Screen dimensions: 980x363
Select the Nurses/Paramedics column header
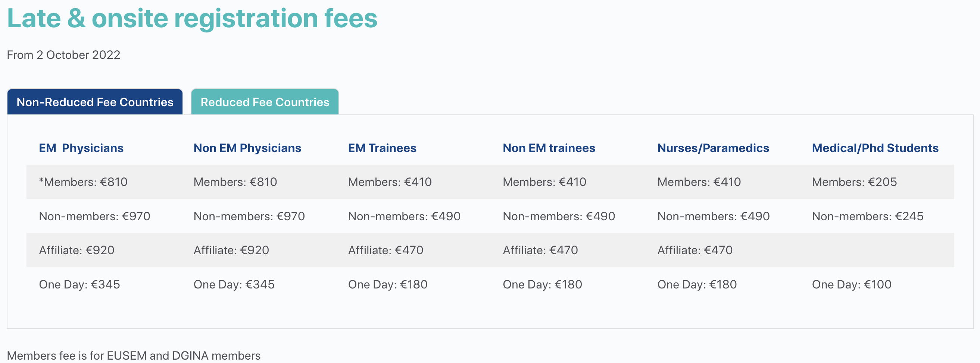tap(713, 148)
